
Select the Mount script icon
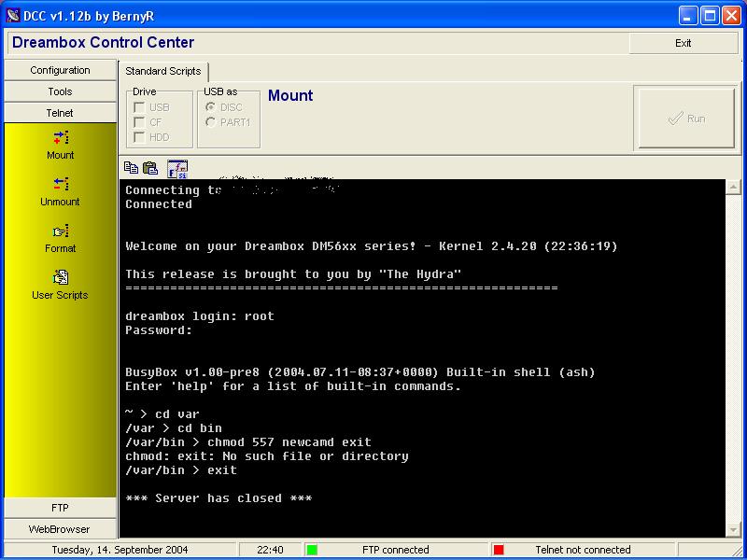(61, 137)
